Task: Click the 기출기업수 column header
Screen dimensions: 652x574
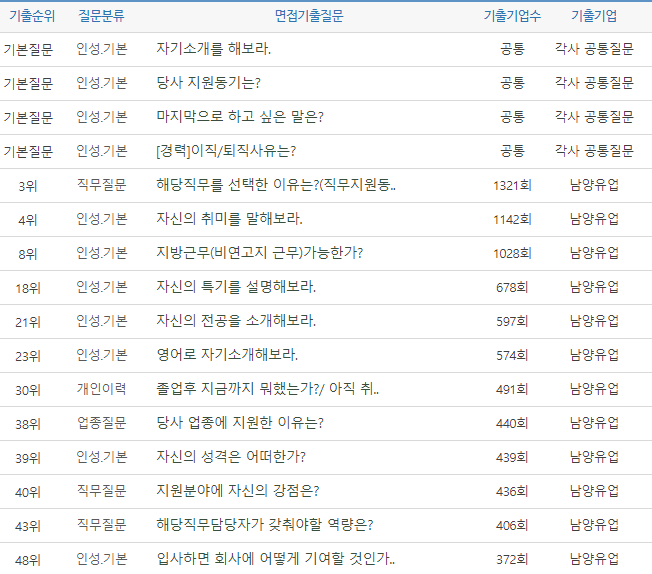Action: [512, 16]
